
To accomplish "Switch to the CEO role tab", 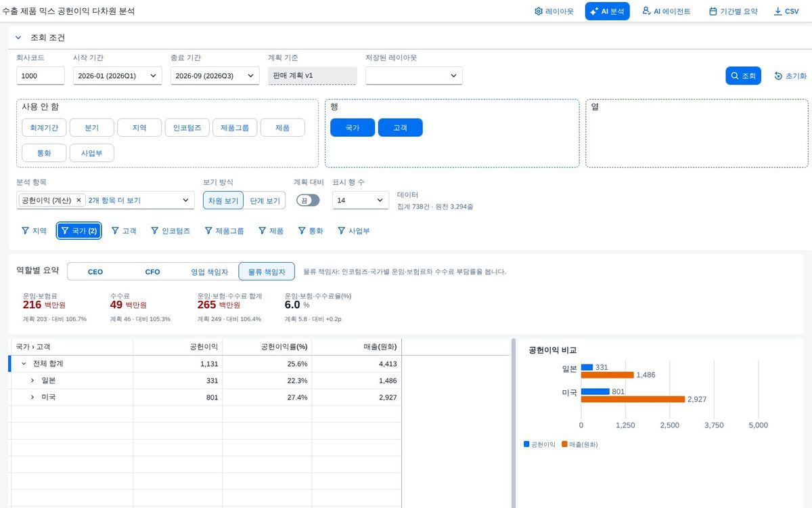I will [x=95, y=272].
